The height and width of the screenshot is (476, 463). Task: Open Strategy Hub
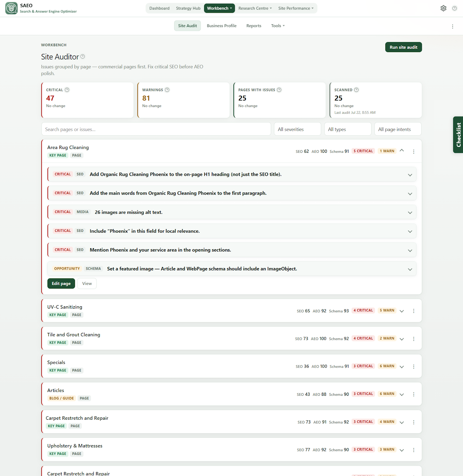188,8
